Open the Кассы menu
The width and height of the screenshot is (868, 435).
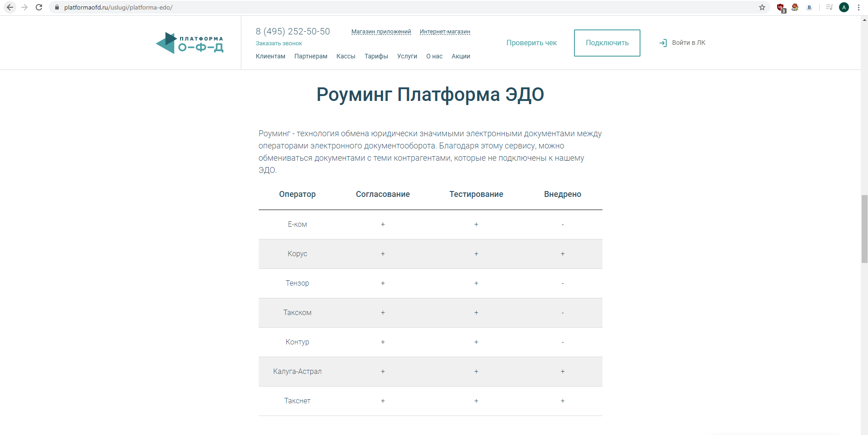(x=346, y=56)
